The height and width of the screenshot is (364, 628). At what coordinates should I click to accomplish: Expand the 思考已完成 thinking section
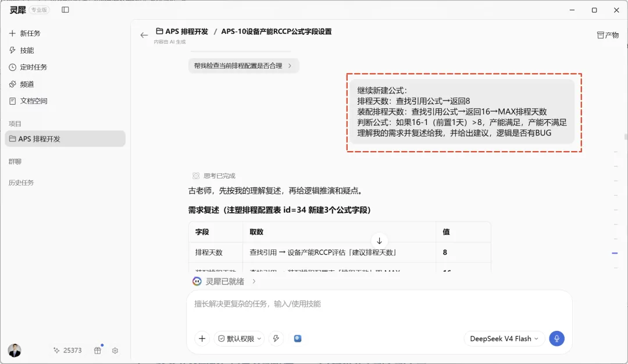tap(214, 176)
